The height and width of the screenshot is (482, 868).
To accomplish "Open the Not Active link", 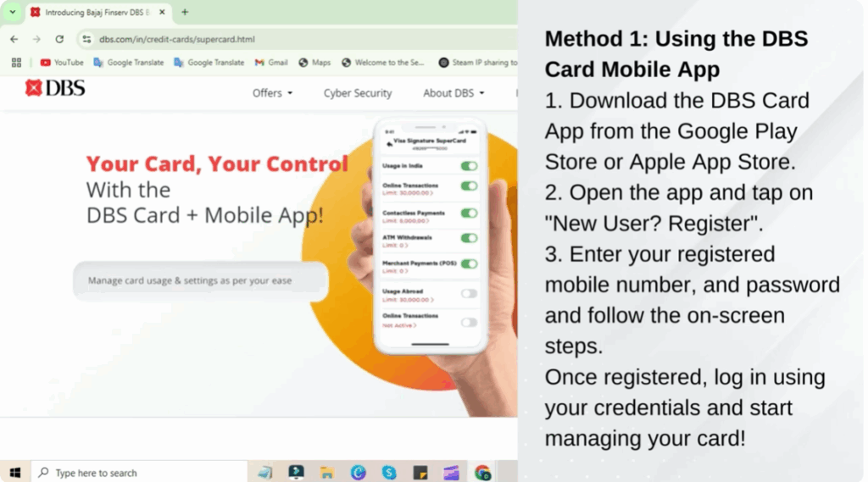I will coord(399,325).
